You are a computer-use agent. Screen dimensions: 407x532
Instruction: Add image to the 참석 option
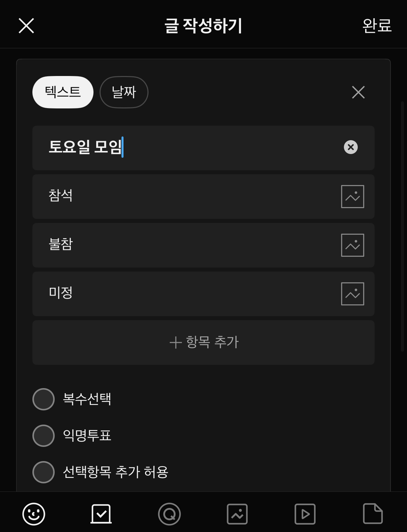[353, 197]
